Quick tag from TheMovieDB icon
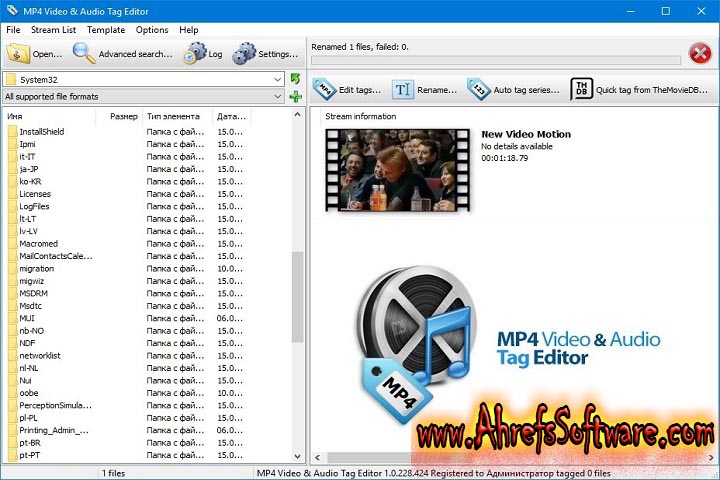720x480 pixels. coord(581,89)
